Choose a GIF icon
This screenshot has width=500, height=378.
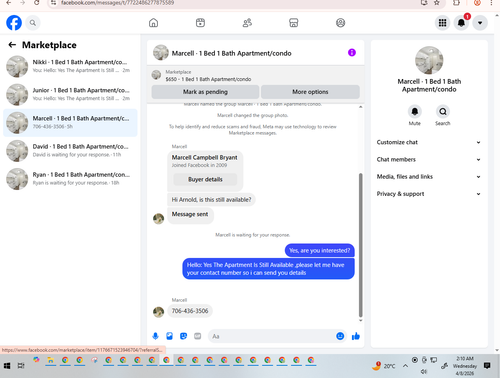point(198,336)
